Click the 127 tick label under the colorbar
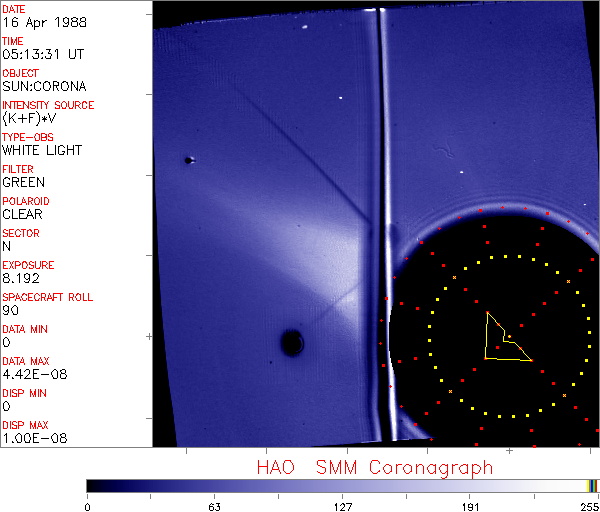The image size is (600, 512). coord(342,506)
